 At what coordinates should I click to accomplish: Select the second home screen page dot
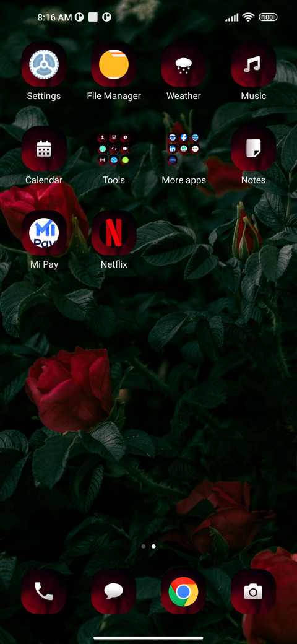pos(153,547)
